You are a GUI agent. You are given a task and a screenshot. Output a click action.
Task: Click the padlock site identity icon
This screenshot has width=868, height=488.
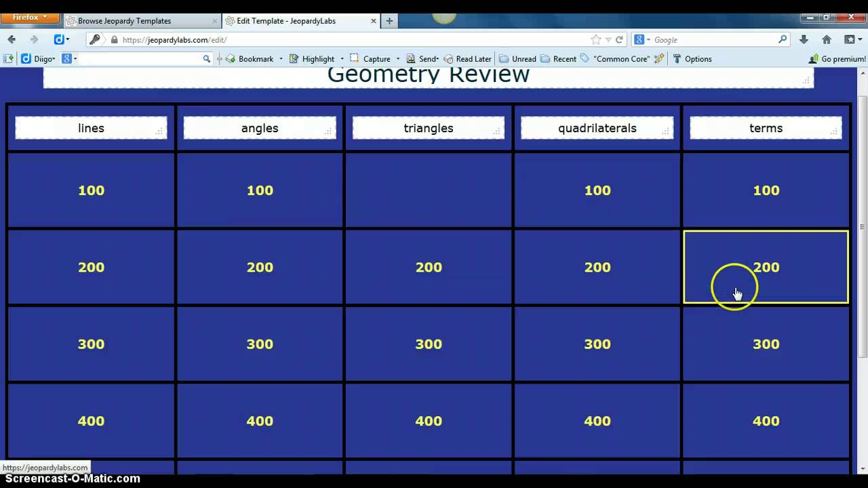(x=114, y=40)
